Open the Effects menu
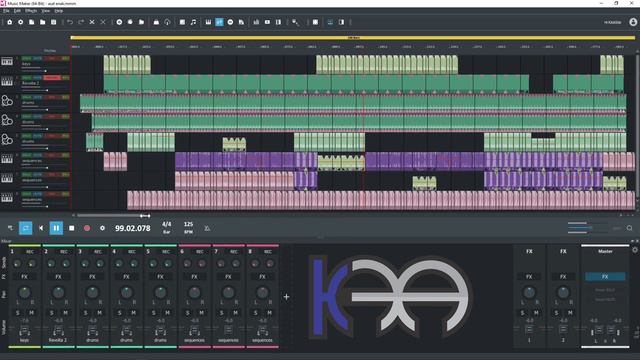This screenshot has height=360, width=640. [x=31, y=11]
